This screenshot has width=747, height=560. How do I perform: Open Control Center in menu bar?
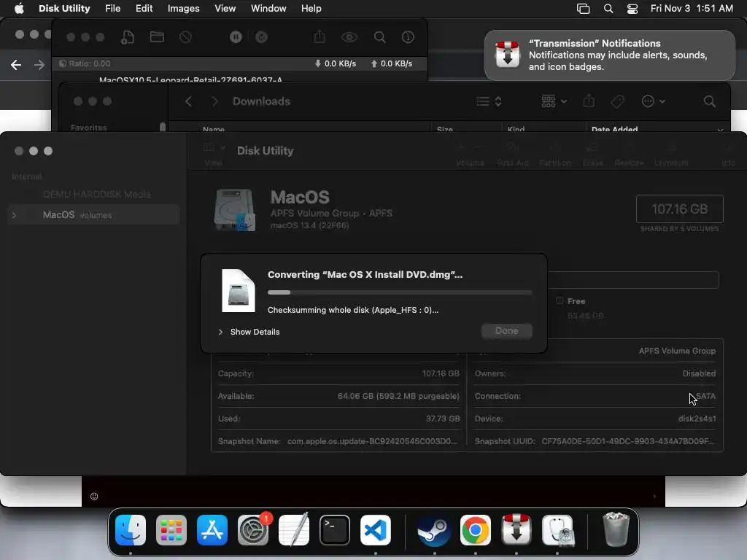click(632, 9)
